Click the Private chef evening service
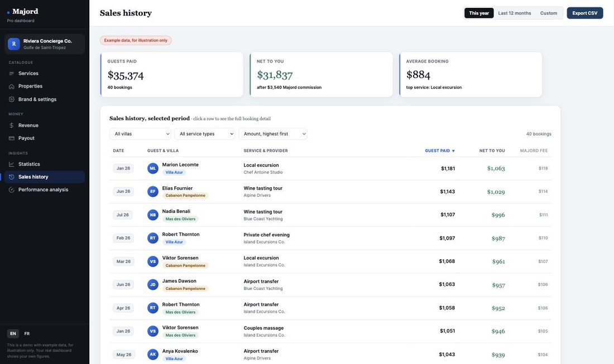 (267, 235)
